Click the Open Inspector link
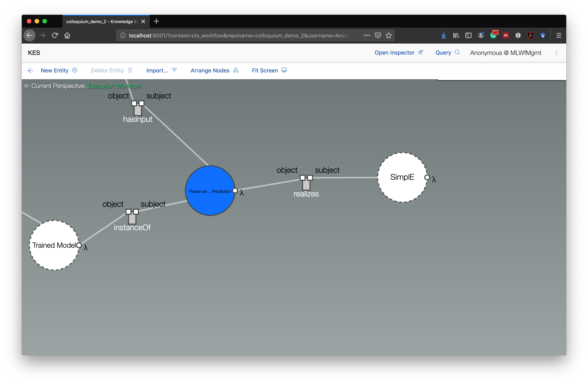Viewport: 588px width, 384px height. point(394,53)
